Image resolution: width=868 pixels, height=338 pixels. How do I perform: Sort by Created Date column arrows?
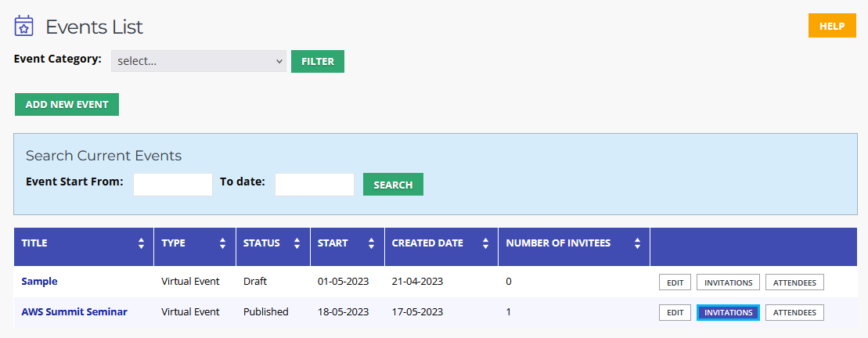click(485, 243)
